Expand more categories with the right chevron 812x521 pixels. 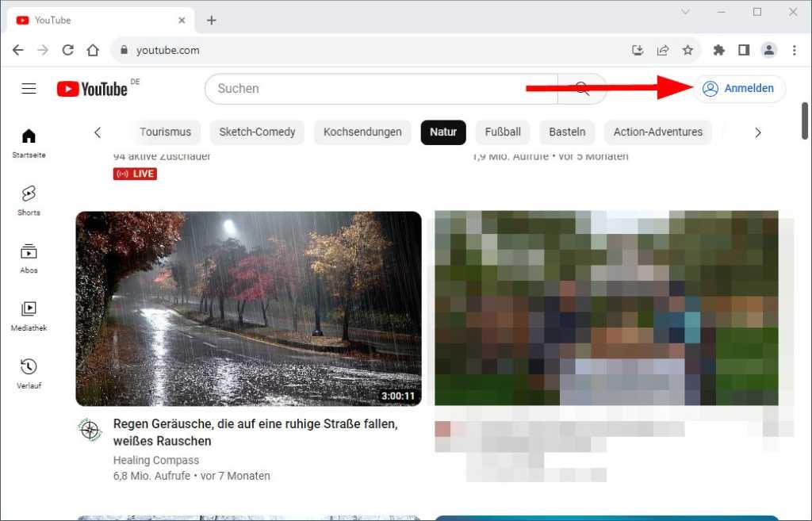[x=758, y=132]
